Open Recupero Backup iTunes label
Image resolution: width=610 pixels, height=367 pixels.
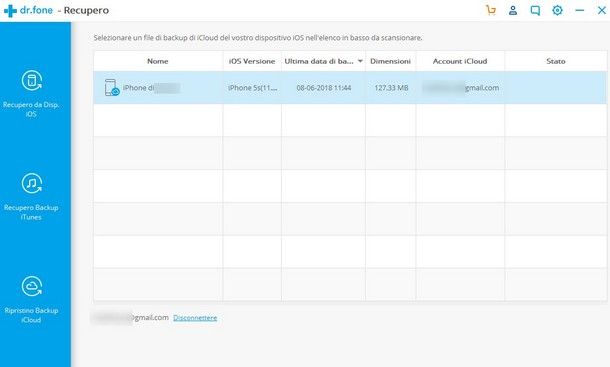[31, 212]
